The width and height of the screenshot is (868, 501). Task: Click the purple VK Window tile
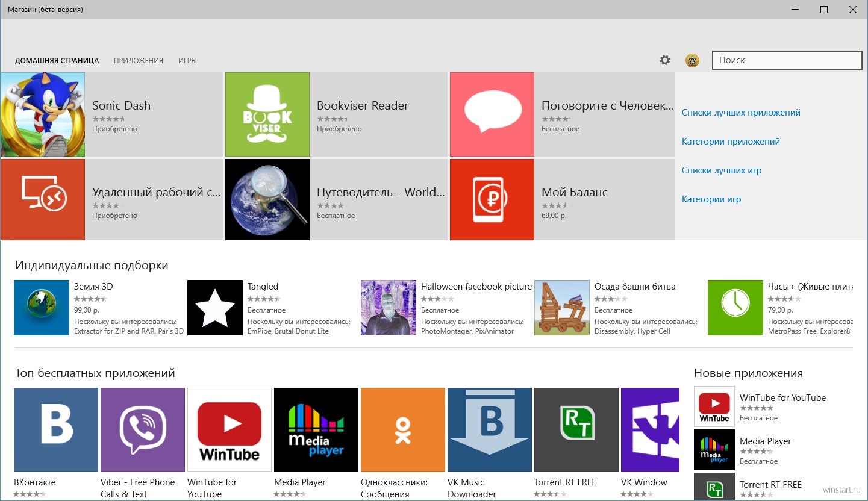point(650,430)
